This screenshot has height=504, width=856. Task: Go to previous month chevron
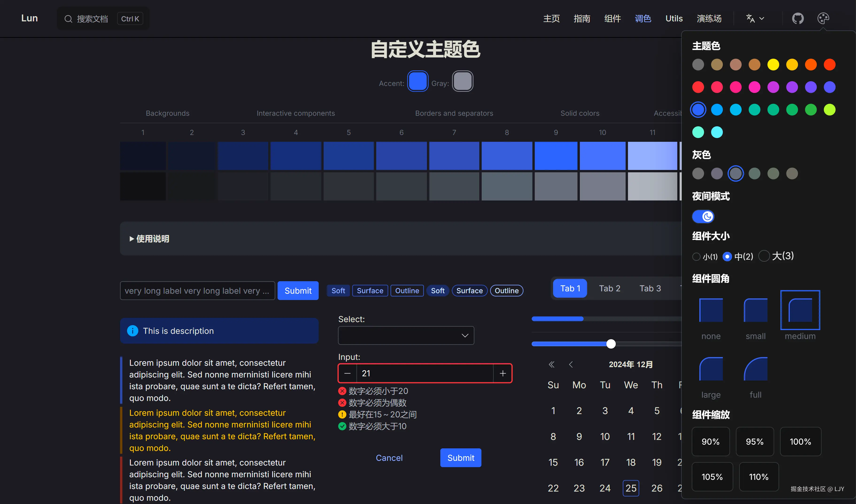tap(571, 364)
